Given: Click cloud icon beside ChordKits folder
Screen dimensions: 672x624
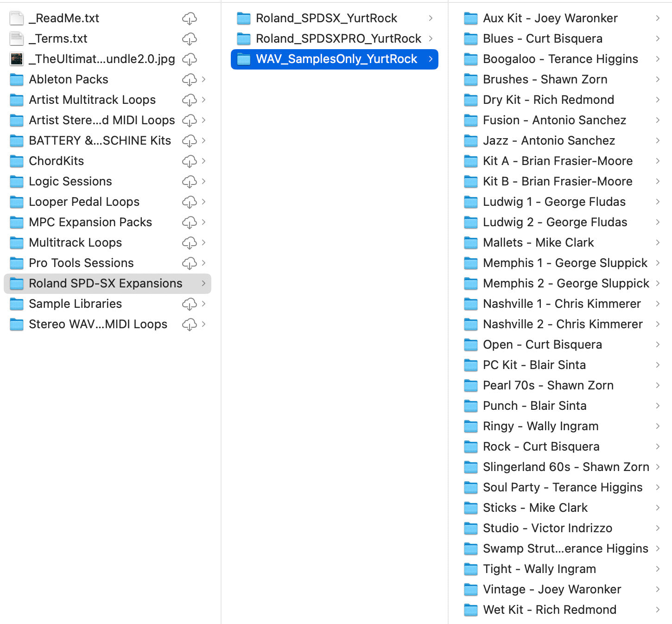Looking at the screenshot, I should coord(189,161).
